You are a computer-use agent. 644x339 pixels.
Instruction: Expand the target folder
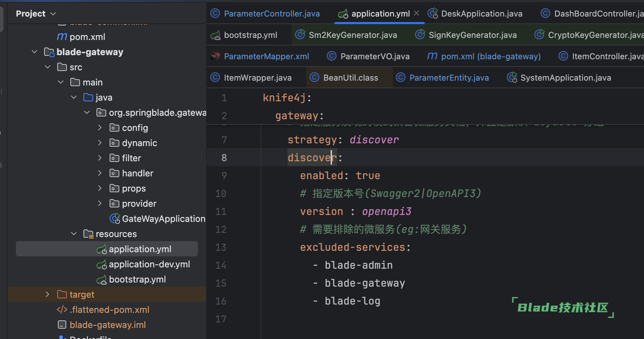pyautogui.click(x=48, y=295)
